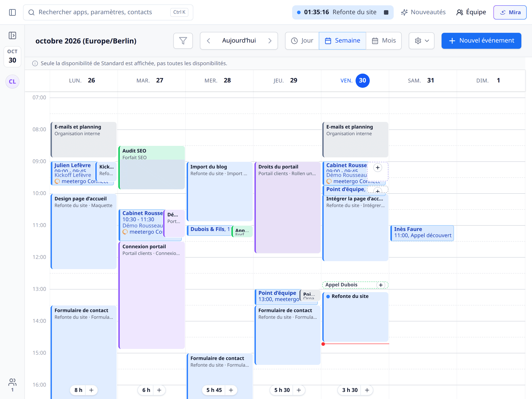Screen dimensions: 532x399
Task: Add time entry to Monday 8 h total
Action: tap(91, 390)
